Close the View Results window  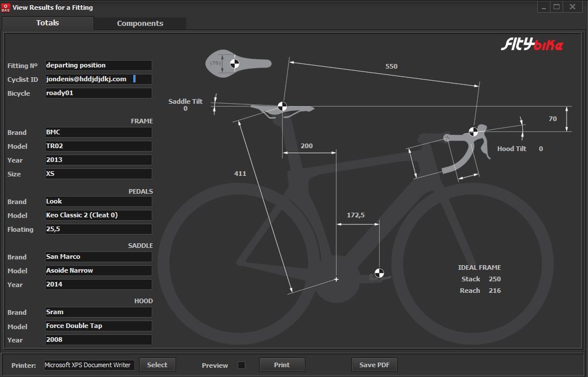tap(572, 7)
